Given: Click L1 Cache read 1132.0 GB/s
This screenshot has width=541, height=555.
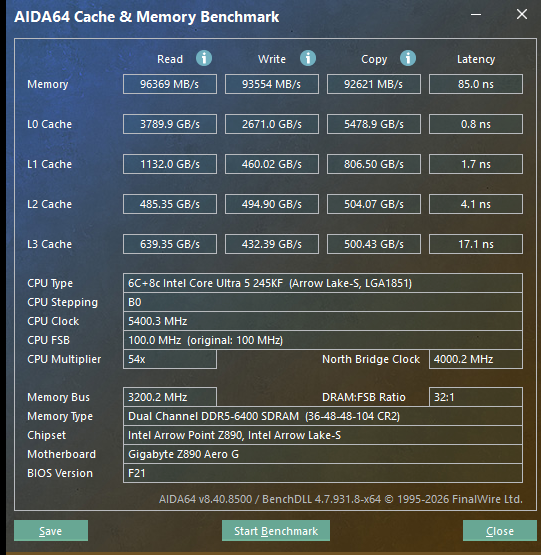Looking at the screenshot, I should pos(170,164).
